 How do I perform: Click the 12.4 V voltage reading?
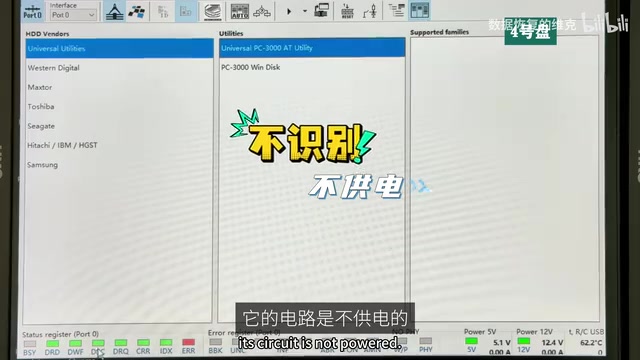click(x=552, y=343)
